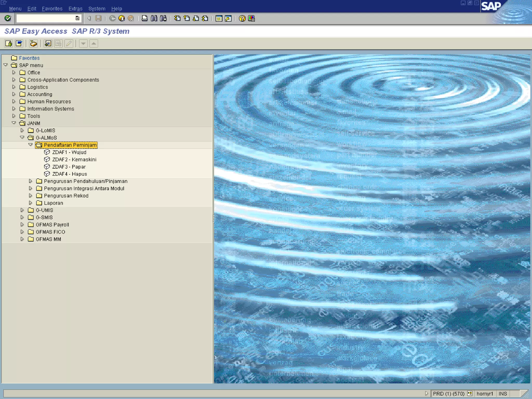Click Create new session icon

click(219, 18)
